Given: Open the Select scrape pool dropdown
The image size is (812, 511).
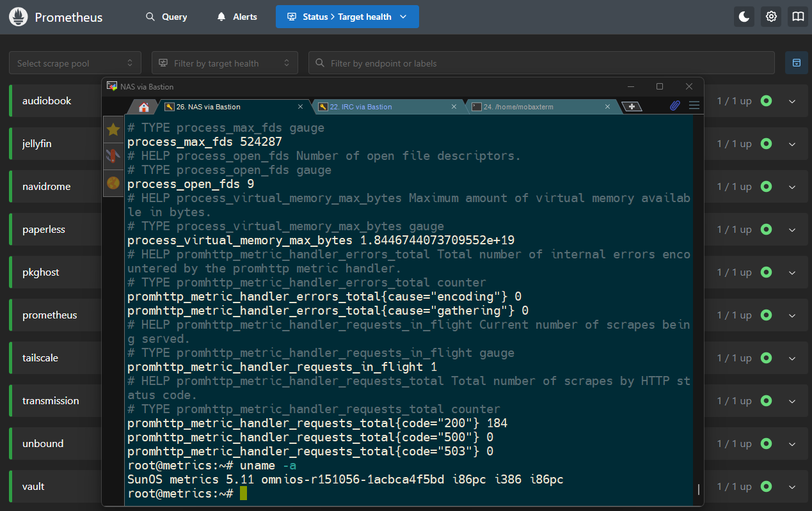Looking at the screenshot, I should (x=75, y=63).
